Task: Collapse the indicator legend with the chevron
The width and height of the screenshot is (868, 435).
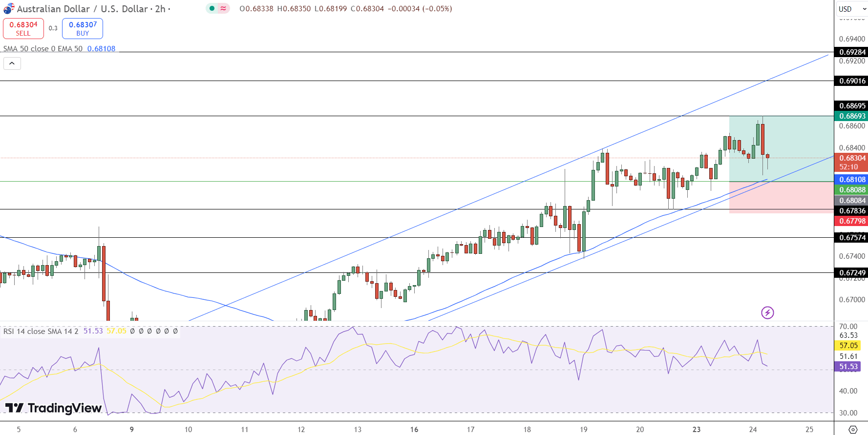Action: (12, 63)
